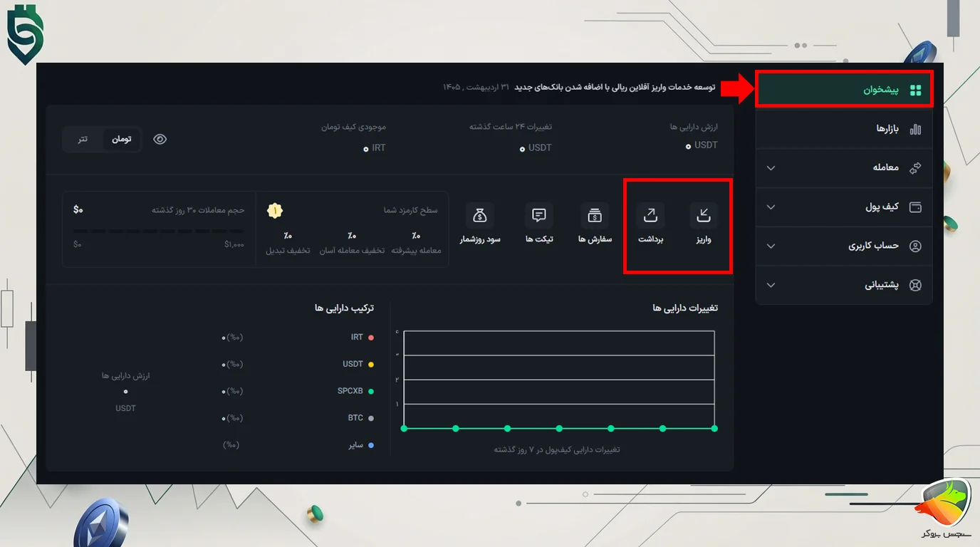
Task: Click the پیشخوان dashboard grid icon
Action: (x=916, y=90)
